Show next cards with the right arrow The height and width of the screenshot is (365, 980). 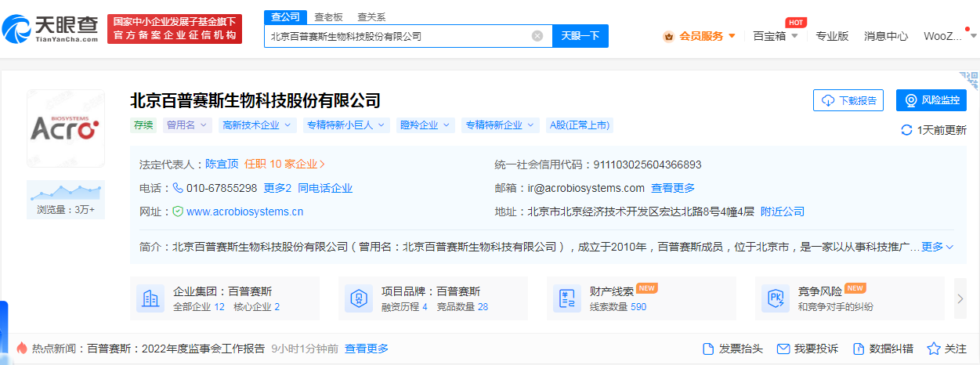(x=960, y=298)
